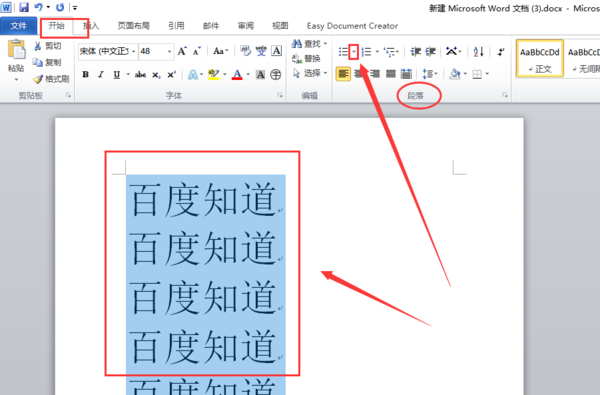Click the paragraph shading bucket icon
600x395 pixels.
(x=455, y=73)
